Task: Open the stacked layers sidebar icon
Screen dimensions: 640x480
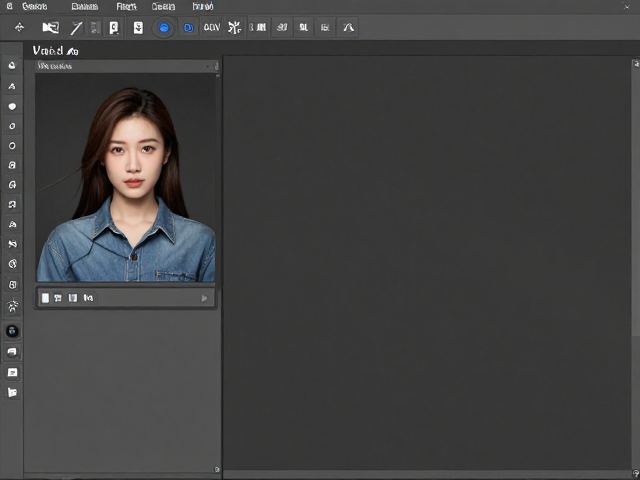Action: [12, 352]
